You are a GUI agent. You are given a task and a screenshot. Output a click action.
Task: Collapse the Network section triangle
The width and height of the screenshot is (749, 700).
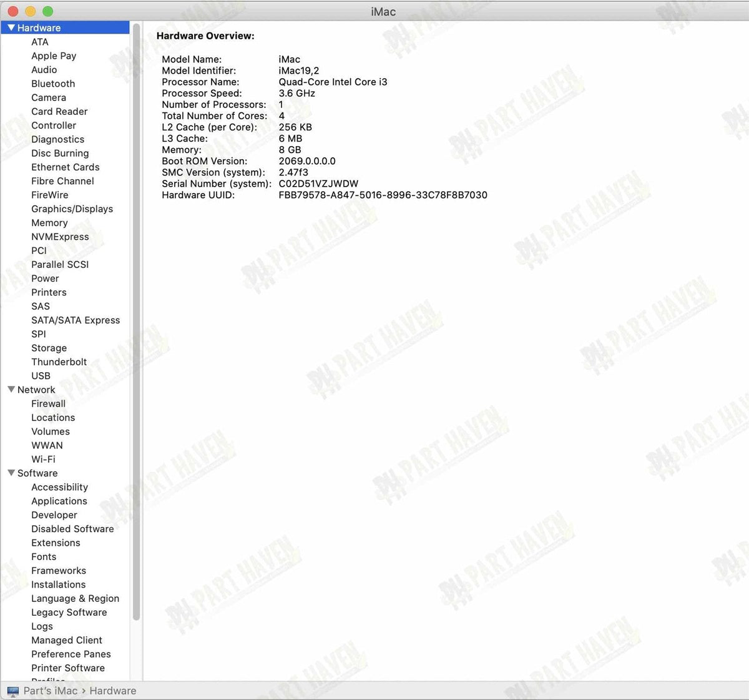coord(11,390)
